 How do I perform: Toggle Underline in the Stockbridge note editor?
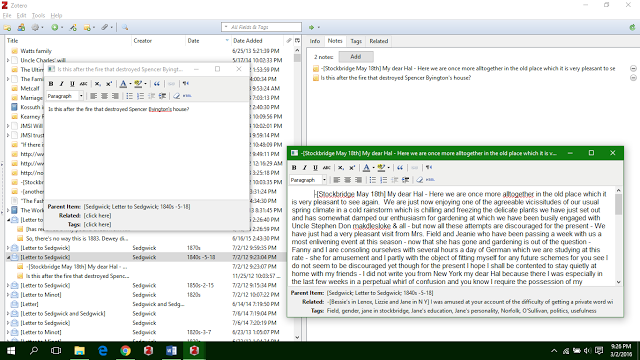pos(315,167)
